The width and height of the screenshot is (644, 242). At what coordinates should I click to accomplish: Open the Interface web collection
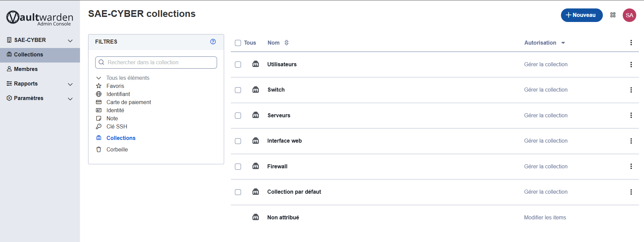(x=284, y=141)
